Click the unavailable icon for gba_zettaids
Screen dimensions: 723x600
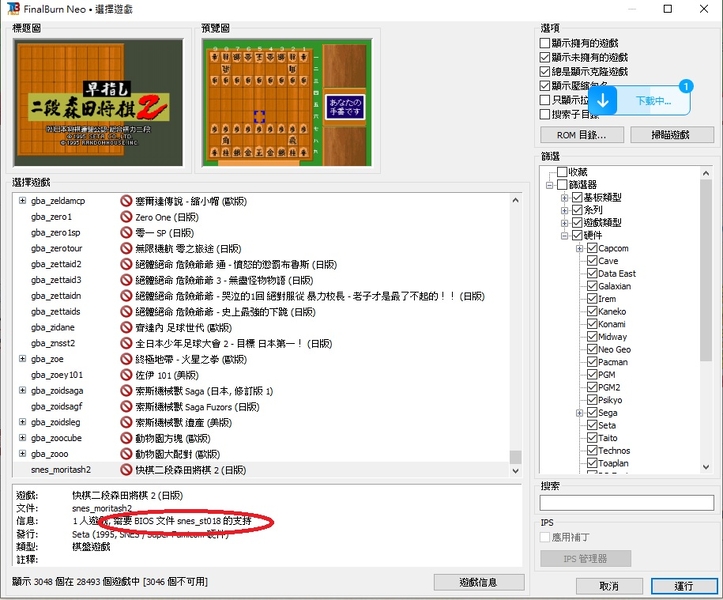tap(126, 312)
